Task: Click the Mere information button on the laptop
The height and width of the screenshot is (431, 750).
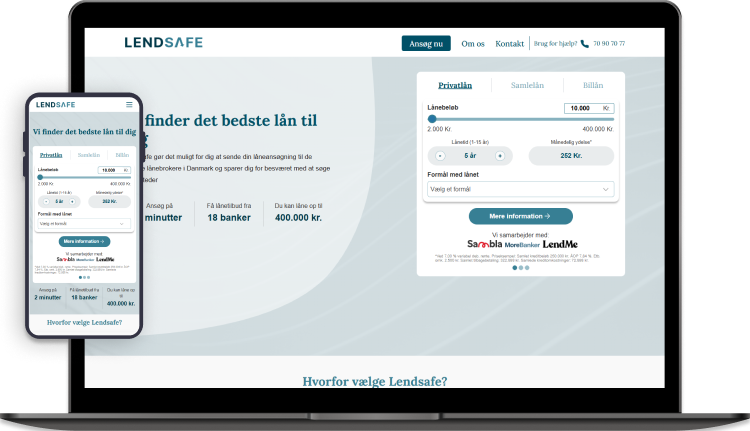Action: tap(520, 216)
